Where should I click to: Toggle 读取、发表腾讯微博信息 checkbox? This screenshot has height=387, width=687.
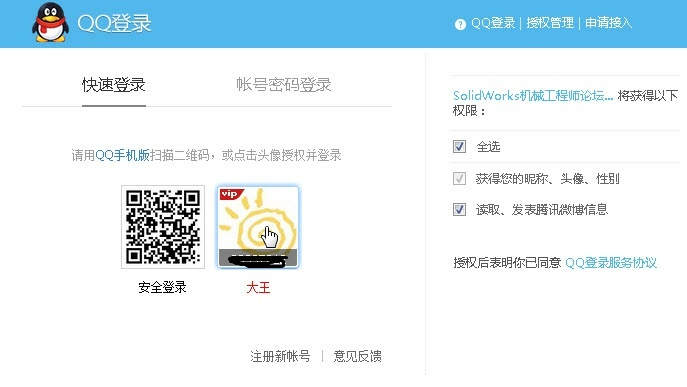459,209
